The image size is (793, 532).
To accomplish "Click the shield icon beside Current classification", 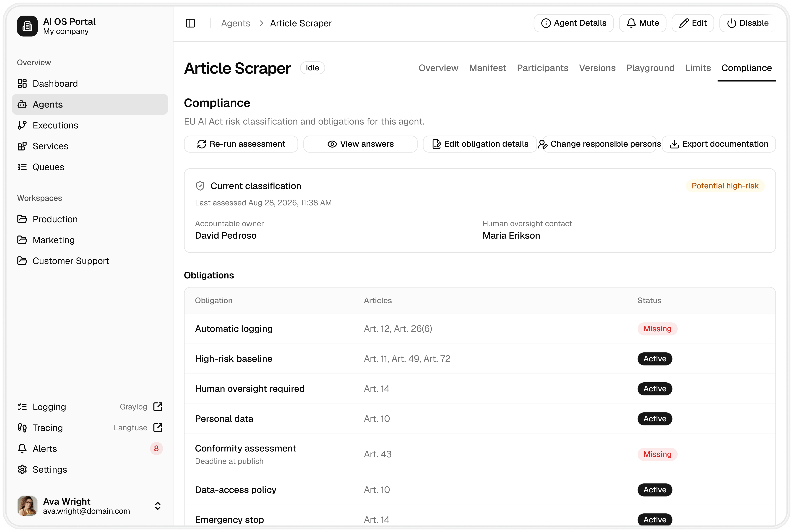I will [200, 186].
